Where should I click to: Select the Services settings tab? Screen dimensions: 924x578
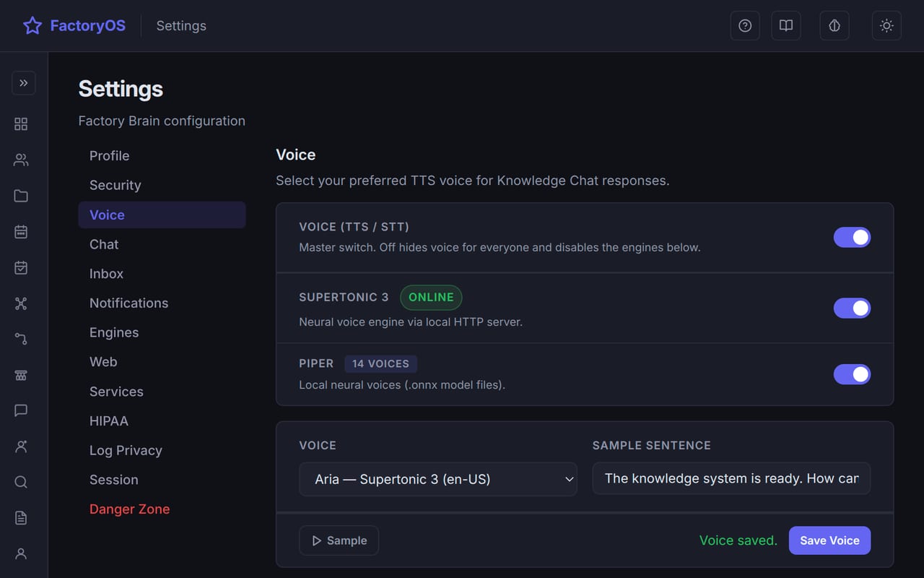tap(162, 392)
